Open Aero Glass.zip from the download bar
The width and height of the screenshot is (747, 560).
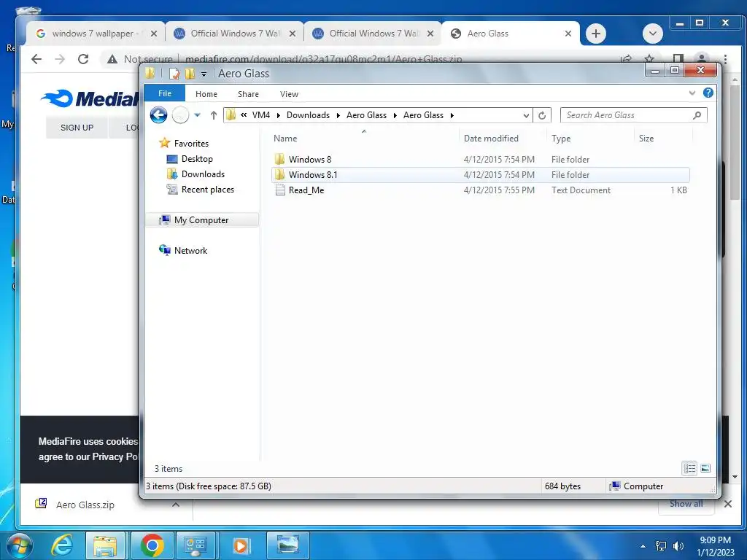(x=85, y=505)
